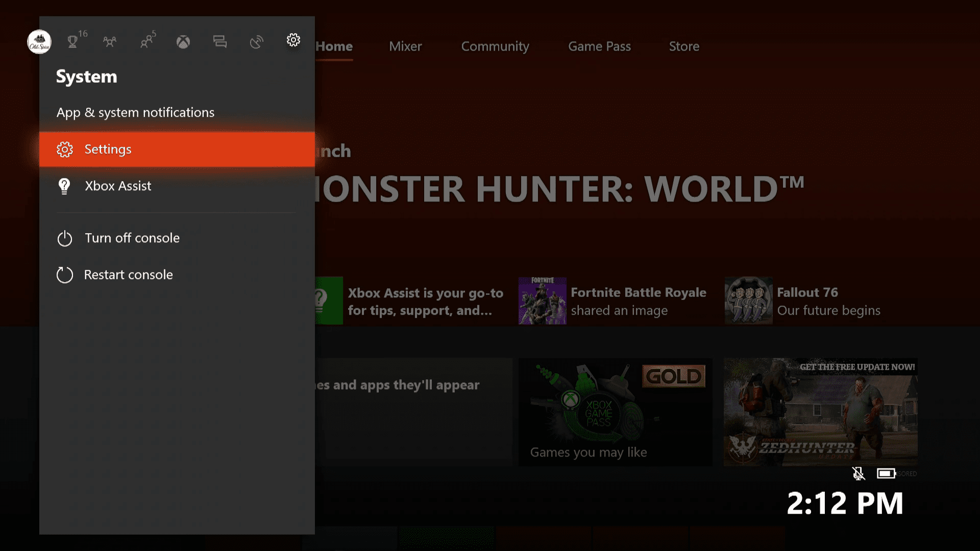Navigate to the Home tab
980x551 pixels.
coord(334,46)
